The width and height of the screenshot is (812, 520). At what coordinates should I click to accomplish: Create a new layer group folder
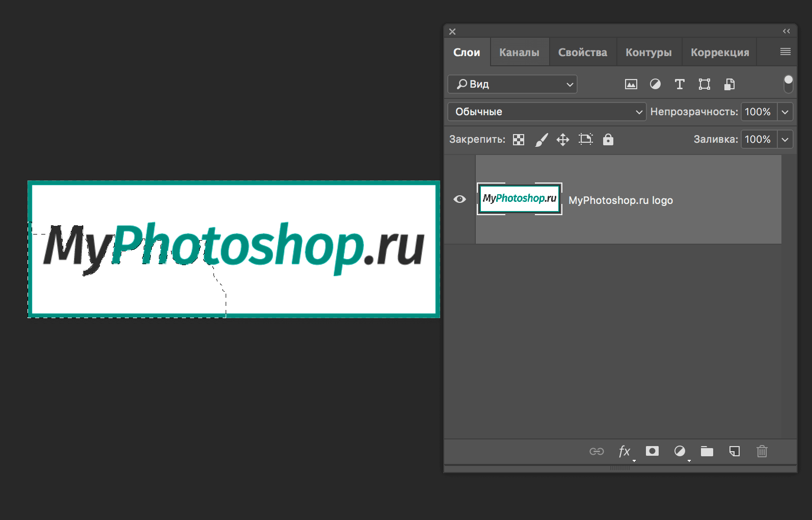click(707, 451)
